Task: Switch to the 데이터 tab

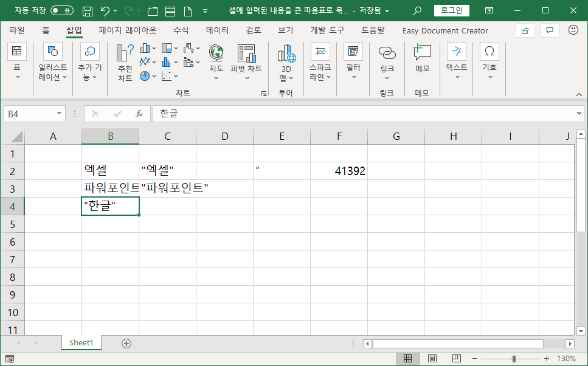Action: (x=217, y=30)
